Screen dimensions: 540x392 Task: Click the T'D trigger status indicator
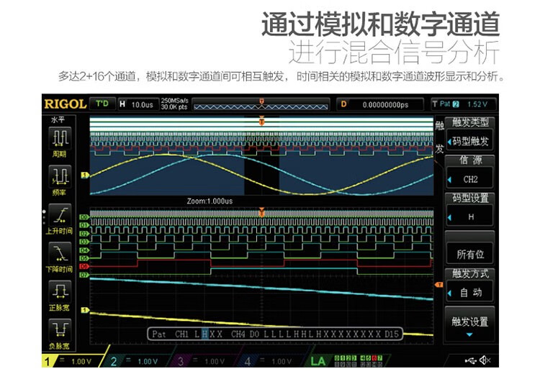click(x=102, y=104)
